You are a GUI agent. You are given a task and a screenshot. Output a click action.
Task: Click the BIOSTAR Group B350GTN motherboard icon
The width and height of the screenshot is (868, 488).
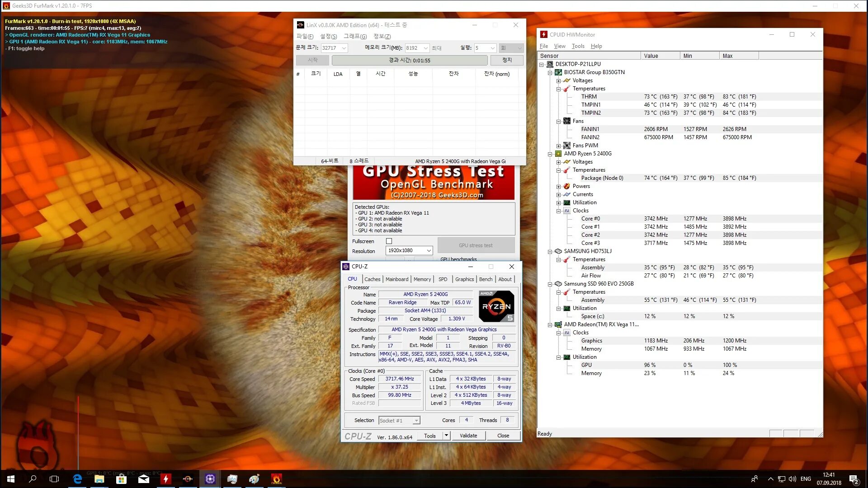[x=558, y=72]
